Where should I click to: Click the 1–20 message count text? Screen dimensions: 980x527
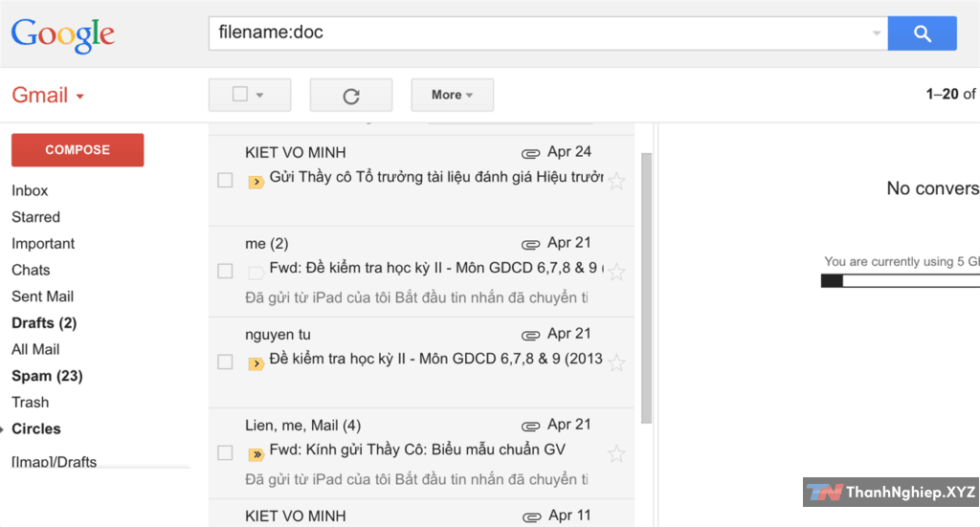(950, 95)
